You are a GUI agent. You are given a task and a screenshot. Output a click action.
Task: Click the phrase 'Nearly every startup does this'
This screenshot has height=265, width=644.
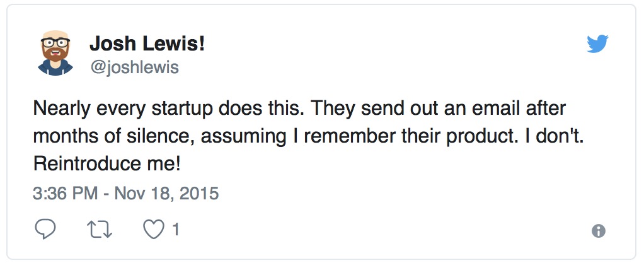point(170,109)
